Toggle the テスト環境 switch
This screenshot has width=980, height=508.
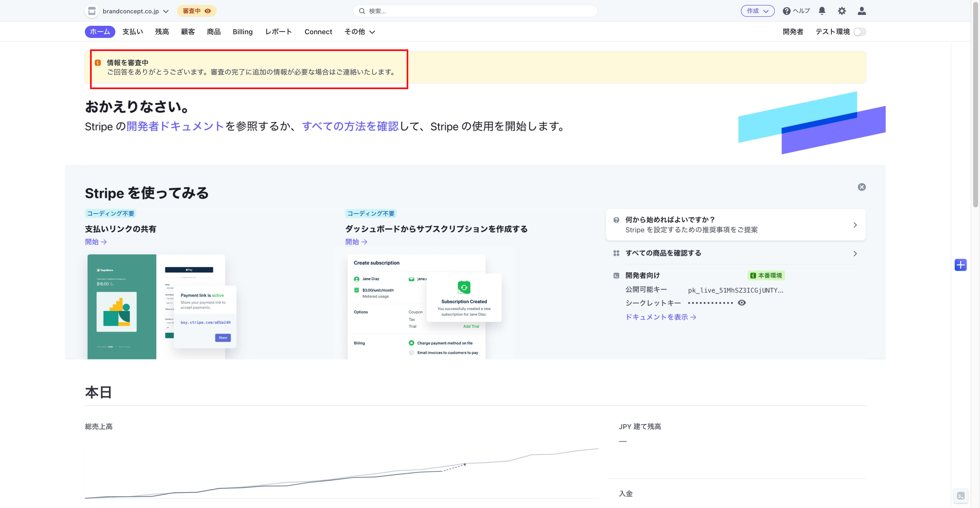(x=859, y=32)
